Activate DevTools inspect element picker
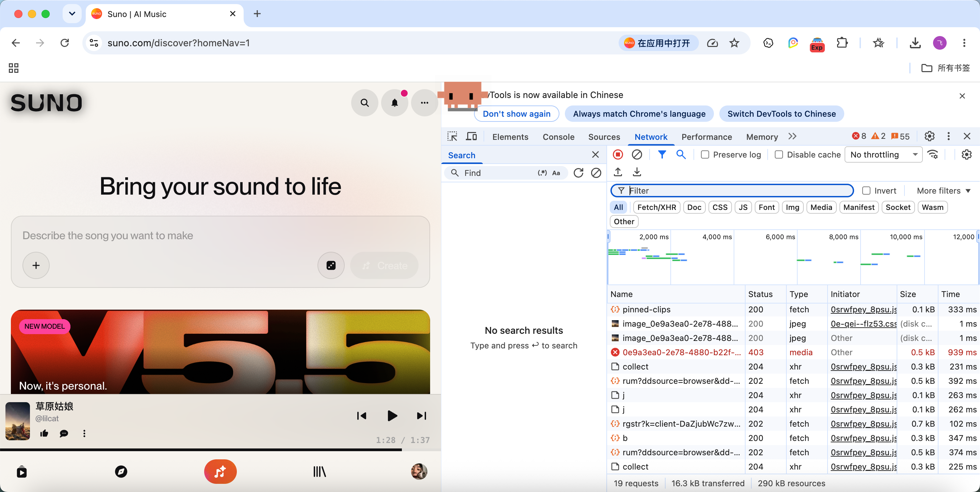 point(452,136)
